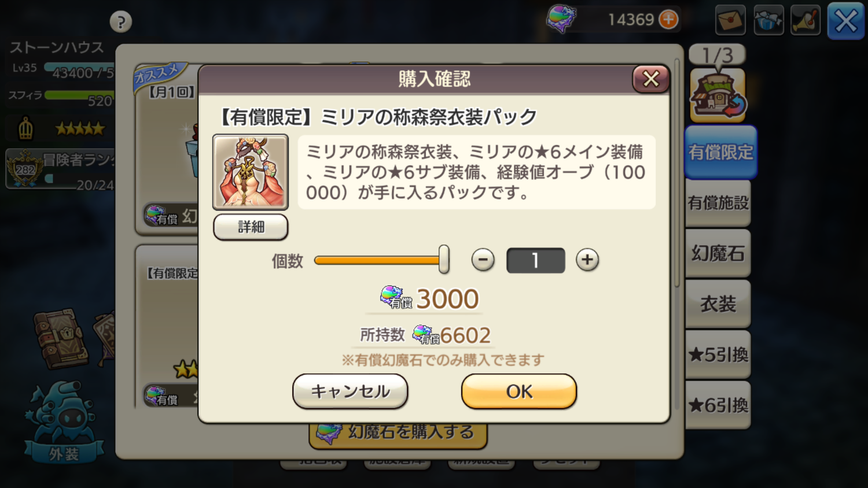
Task: Close the 購入確認 dialog with X
Action: pyautogui.click(x=651, y=79)
